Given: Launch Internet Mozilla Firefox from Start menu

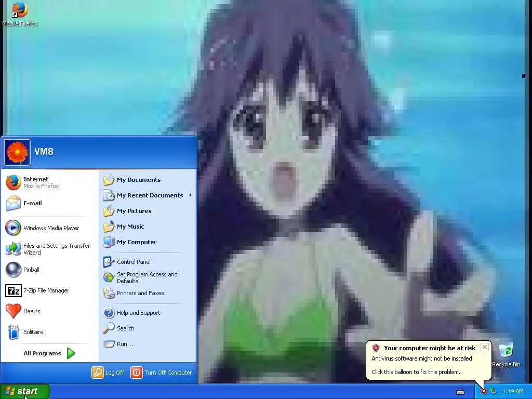Looking at the screenshot, I should pos(50,182).
